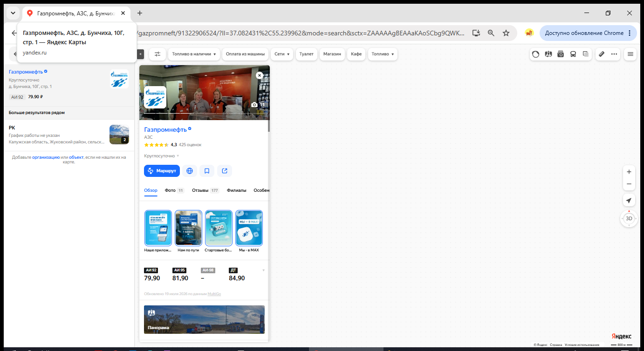Switch to the Фото tab

(x=174, y=190)
